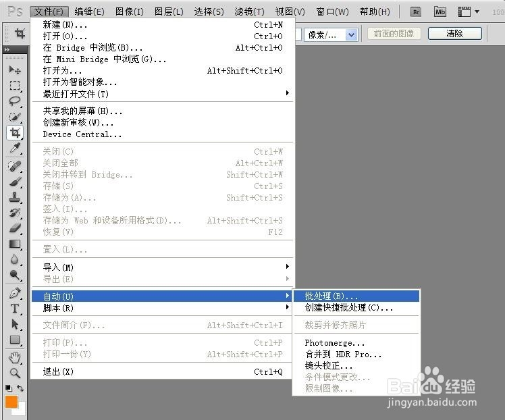Screen dimensions: 505x420
Task: Select the Horizontal Type tool
Action: pos(15,309)
